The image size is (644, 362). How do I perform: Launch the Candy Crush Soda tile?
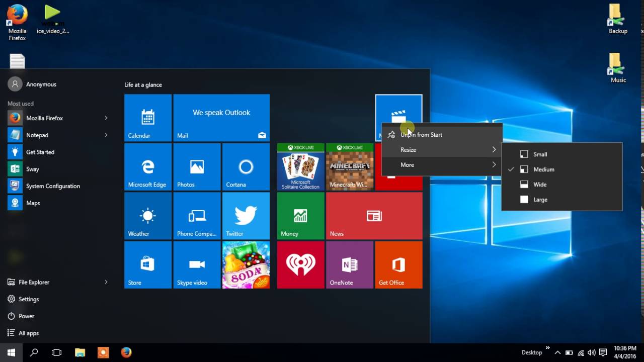click(246, 265)
